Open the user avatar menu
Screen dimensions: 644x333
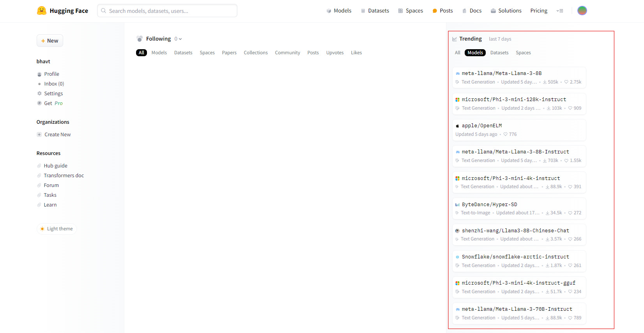(x=582, y=11)
